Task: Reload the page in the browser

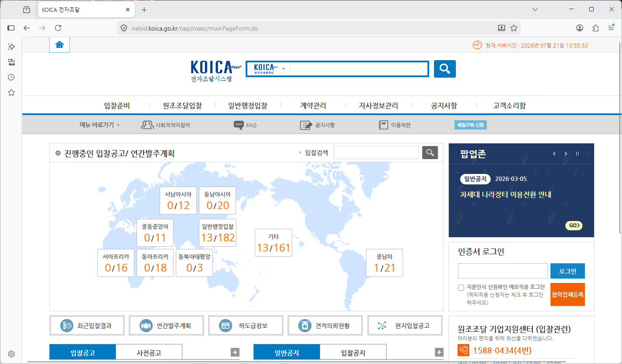Action: (x=58, y=28)
